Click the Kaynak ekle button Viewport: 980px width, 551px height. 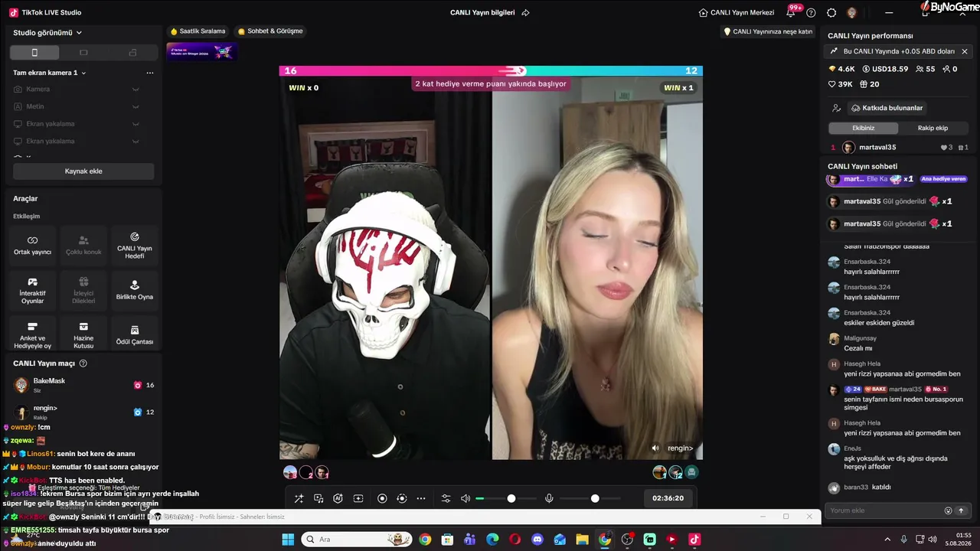point(83,171)
